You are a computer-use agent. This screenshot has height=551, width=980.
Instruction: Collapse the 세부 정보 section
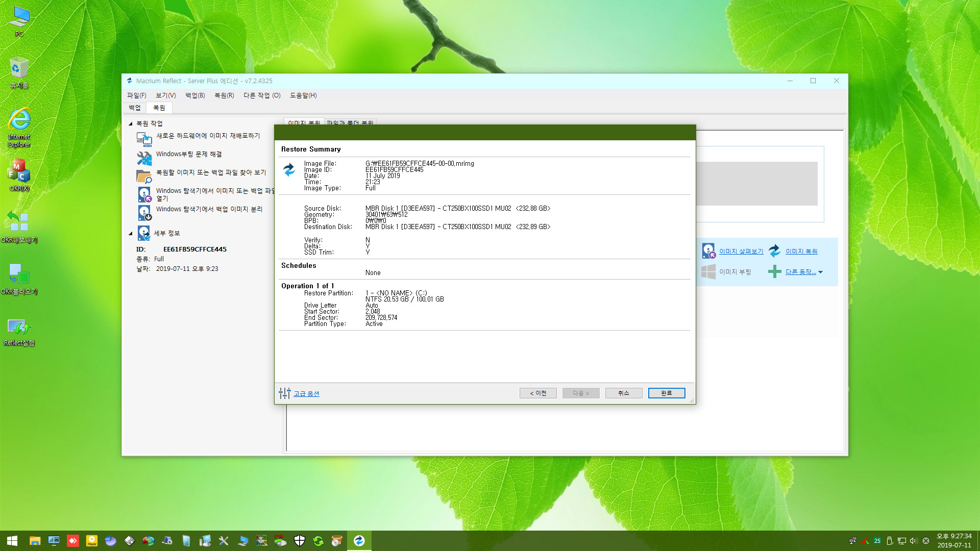(x=130, y=233)
